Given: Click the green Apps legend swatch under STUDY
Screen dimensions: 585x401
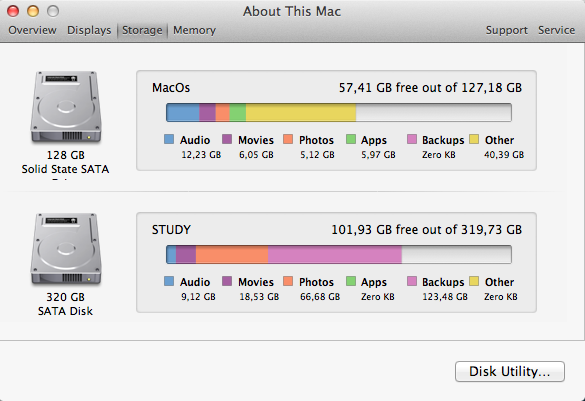Looking at the screenshot, I should [351, 281].
